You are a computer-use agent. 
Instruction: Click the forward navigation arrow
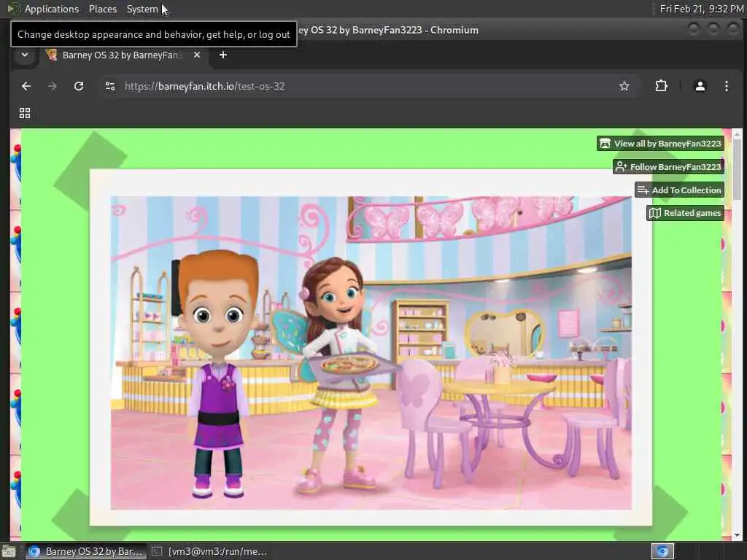tap(53, 86)
